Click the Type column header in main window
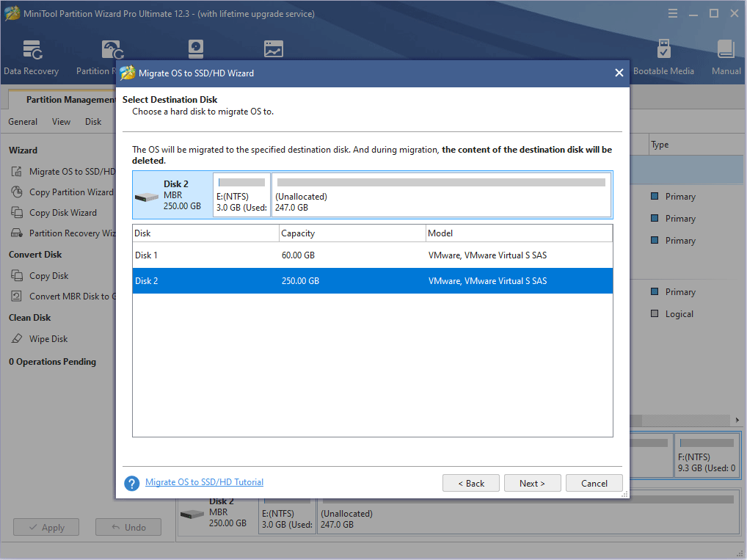This screenshot has width=747, height=560. point(695,145)
